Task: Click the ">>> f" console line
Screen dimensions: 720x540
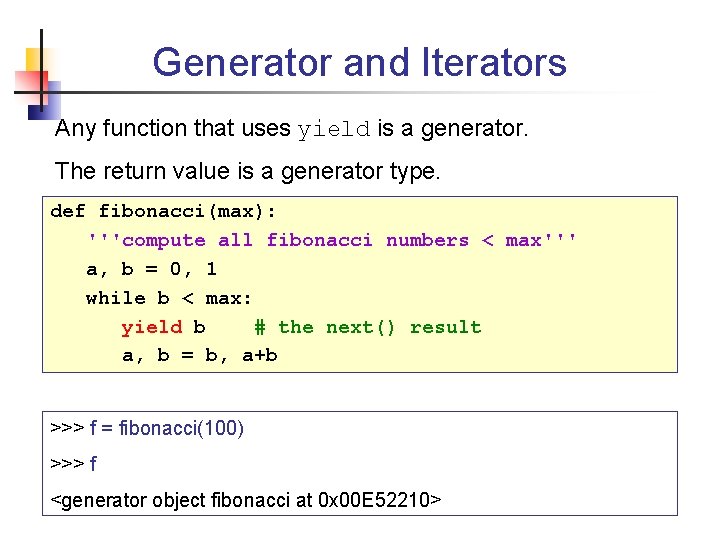Action: (x=73, y=464)
